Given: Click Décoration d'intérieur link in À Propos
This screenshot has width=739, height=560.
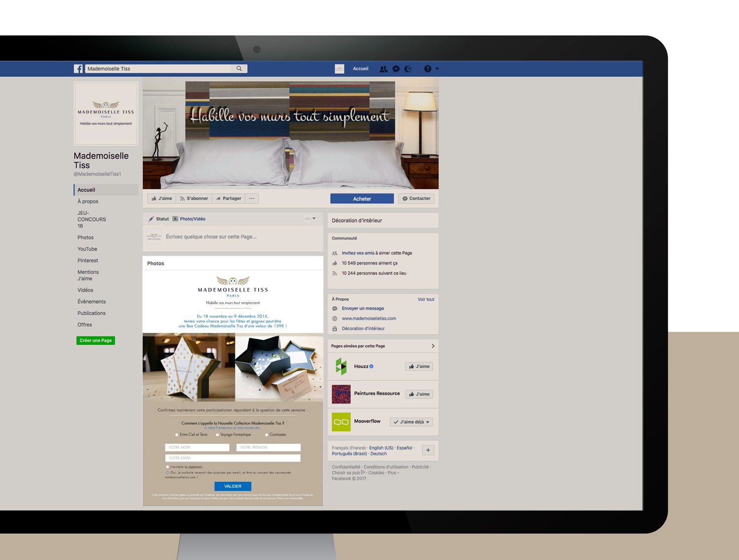Looking at the screenshot, I should (x=363, y=329).
